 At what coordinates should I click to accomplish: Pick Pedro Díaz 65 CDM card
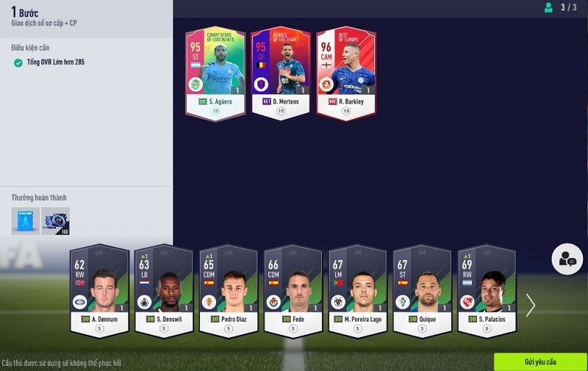point(229,291)
